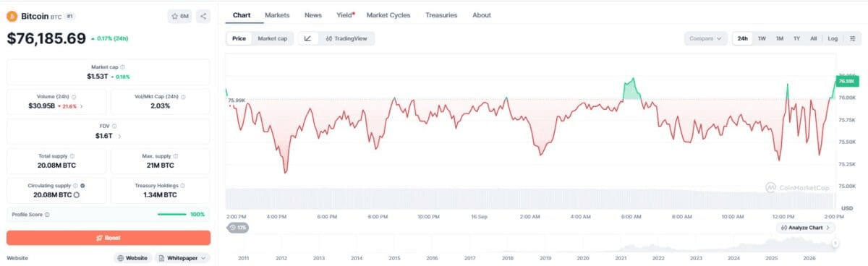Select Market cap chart view
The image size is (868, 266).
[x=272, y=38]
